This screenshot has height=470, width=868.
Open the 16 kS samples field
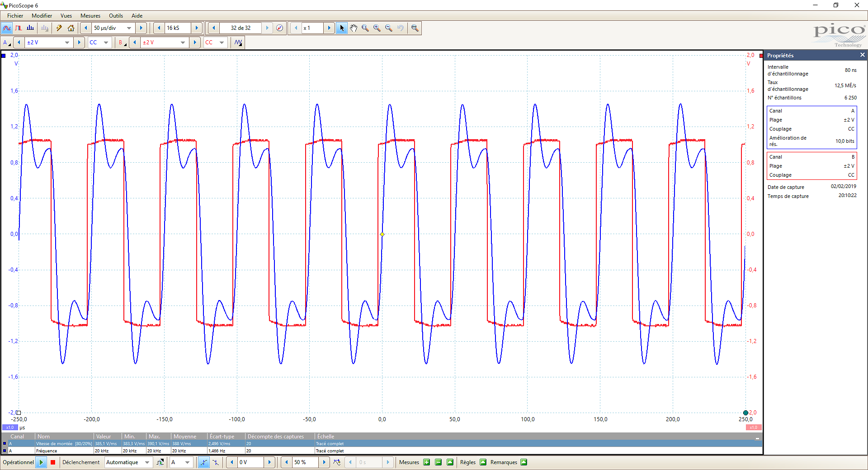tap(178, 28)
